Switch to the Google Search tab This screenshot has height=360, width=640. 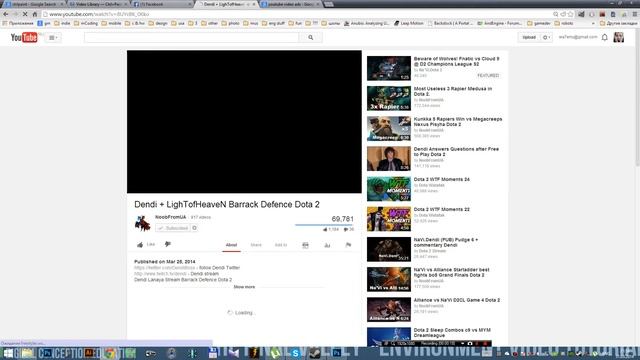34,4
